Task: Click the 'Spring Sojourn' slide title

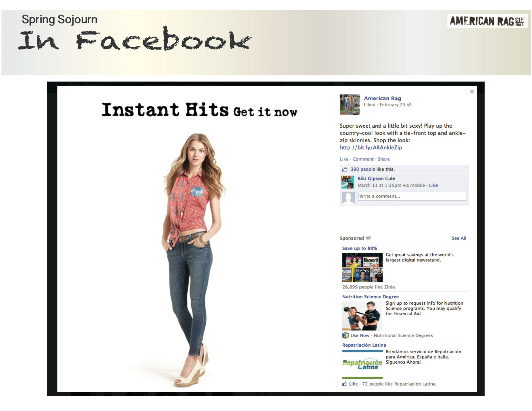Action: [x=60, y=20]
